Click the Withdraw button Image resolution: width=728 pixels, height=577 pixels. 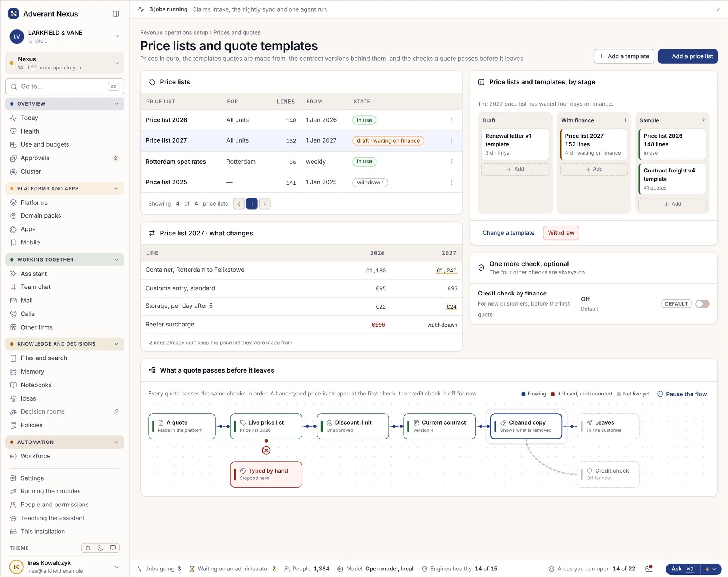tap(561, 233)
